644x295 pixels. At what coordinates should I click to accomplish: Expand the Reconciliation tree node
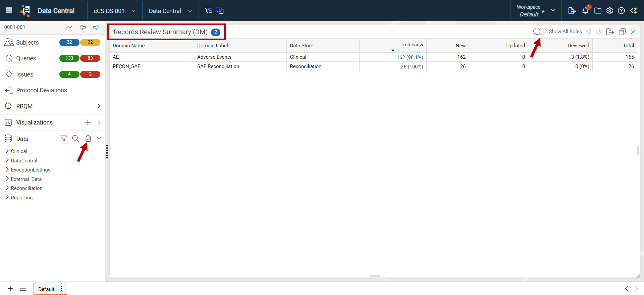7,188
